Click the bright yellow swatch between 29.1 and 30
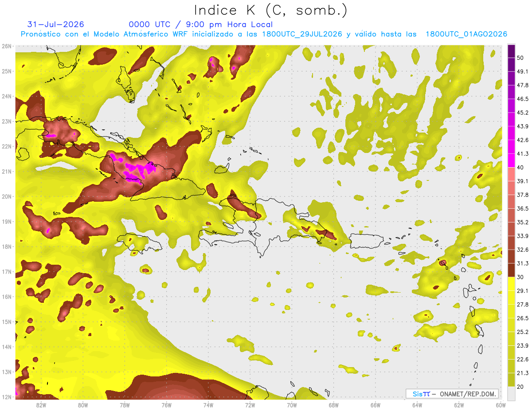 (x=511, y=284)
